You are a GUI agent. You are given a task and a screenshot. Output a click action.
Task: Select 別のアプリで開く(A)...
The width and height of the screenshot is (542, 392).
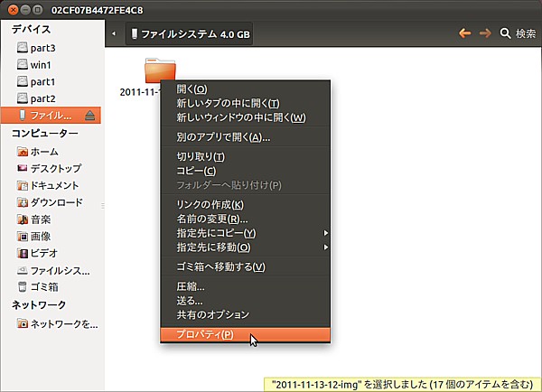[246, 137]
